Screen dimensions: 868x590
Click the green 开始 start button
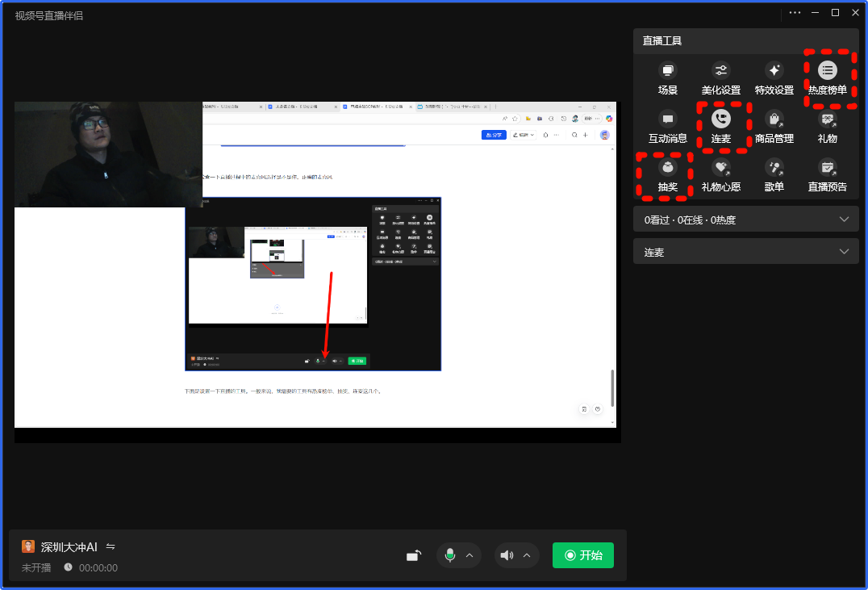click(582, 555)
